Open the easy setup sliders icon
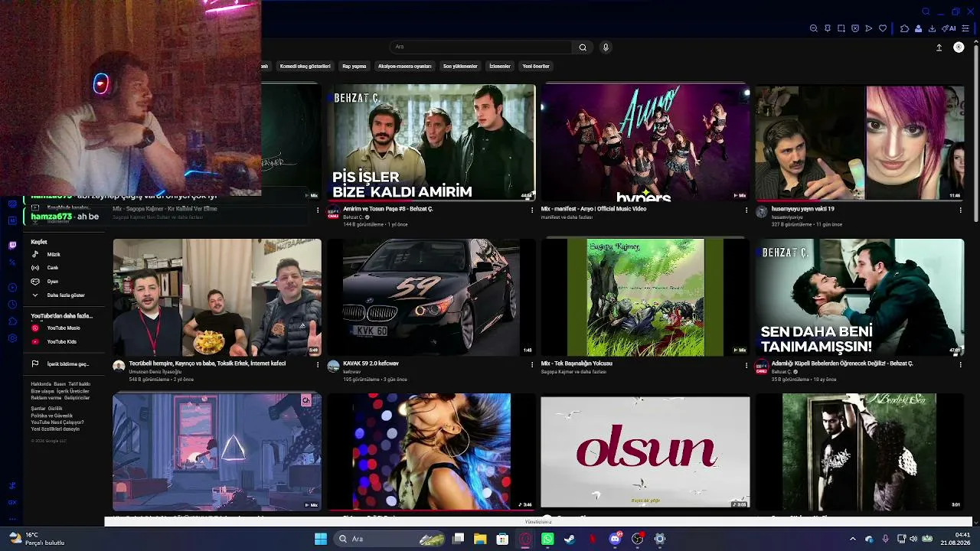Image resolution: width=980 pixels, height=551 pixels. tap(966, 28)
